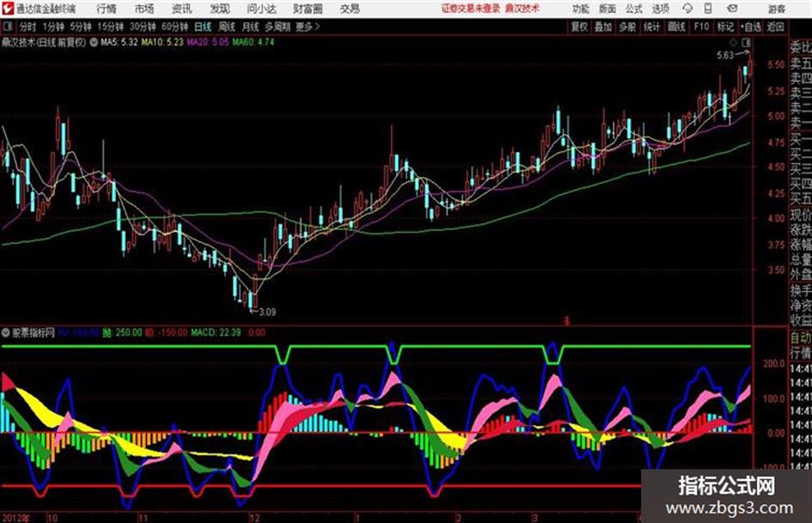The width and height of the screenshot is (812, 523).
Task: Toggle the left panel icon beside 分时
Action: pos(7,27)
